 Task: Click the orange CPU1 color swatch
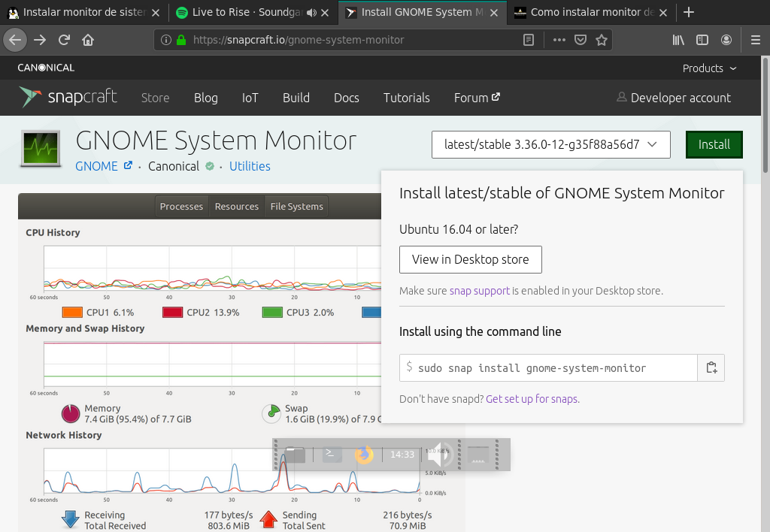pyautogui.click(x=72, y=312)
